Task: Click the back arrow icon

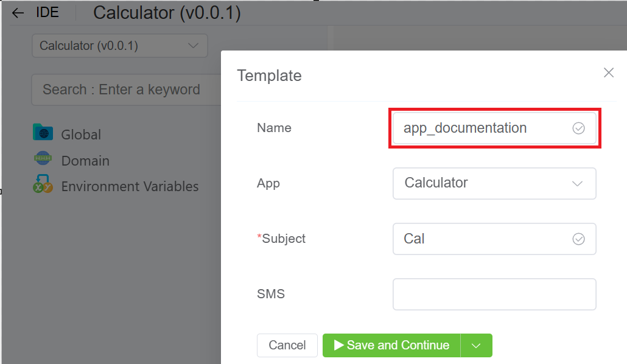Action: [x=18, y=13]
